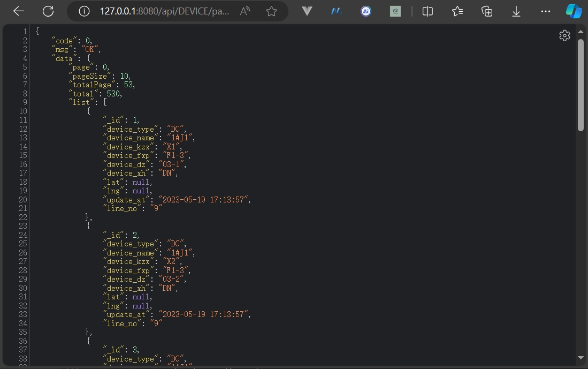
Task: Open the Vue devtools extension icon
Action: click(307, 11)
